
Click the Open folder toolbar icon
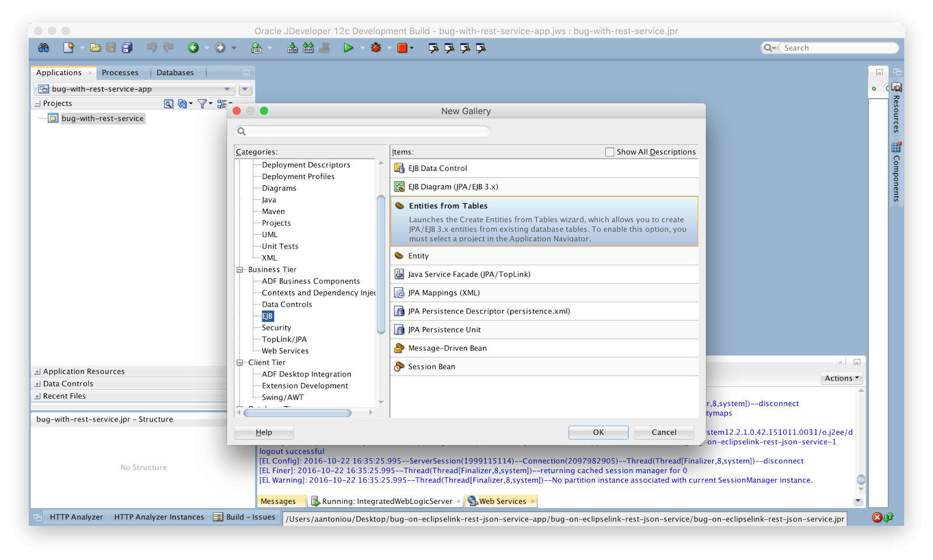[95, 48]
